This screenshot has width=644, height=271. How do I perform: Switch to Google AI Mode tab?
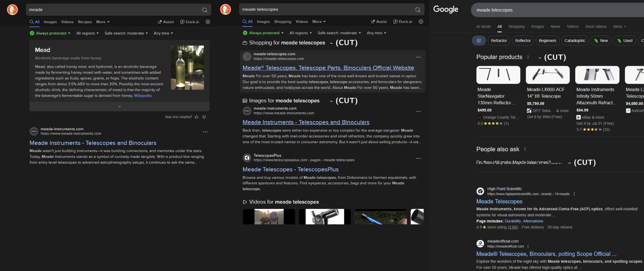(x=483, y=26)
